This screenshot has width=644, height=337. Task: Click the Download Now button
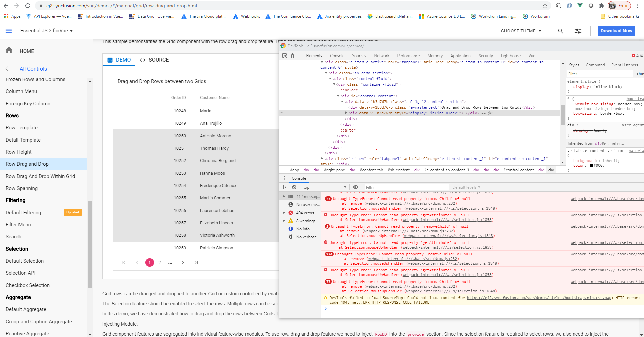point(616,31)
